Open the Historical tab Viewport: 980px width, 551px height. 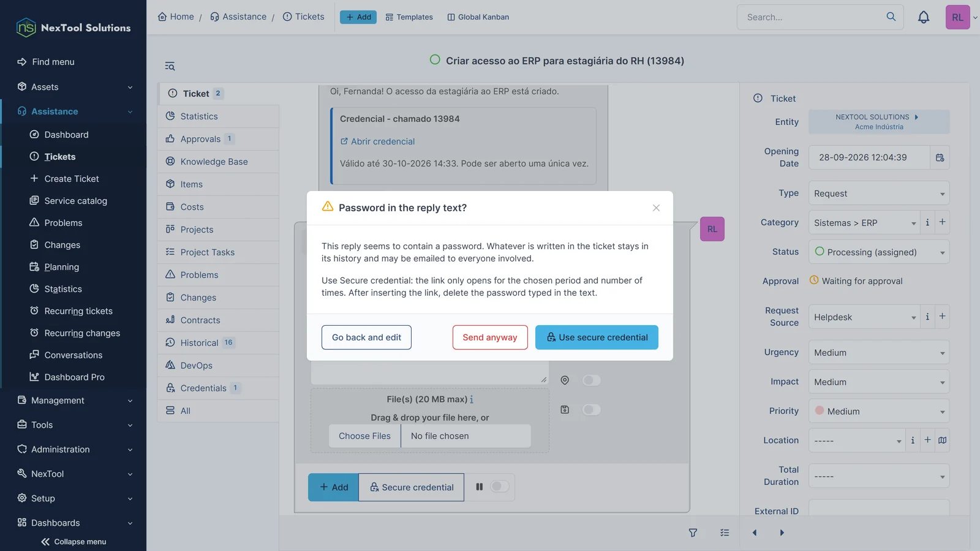point(218,343)
